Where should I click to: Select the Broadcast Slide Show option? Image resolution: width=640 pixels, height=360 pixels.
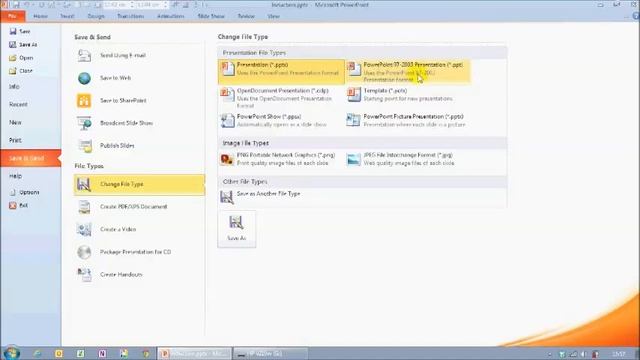click(139, 123)
